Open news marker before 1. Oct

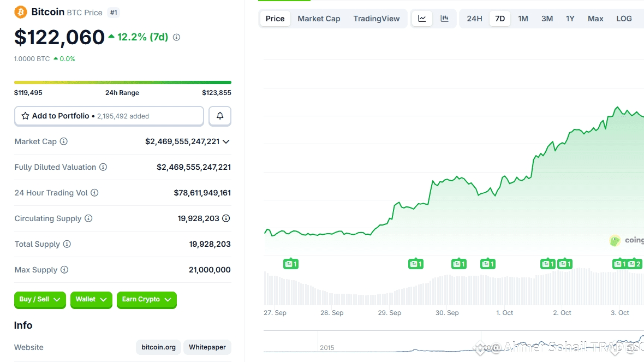487,264
